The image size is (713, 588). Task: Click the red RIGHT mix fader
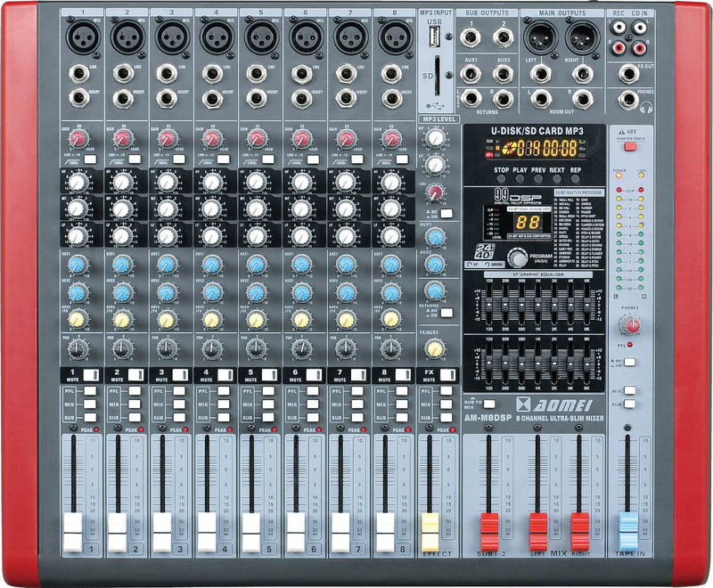tap(580, 532)
